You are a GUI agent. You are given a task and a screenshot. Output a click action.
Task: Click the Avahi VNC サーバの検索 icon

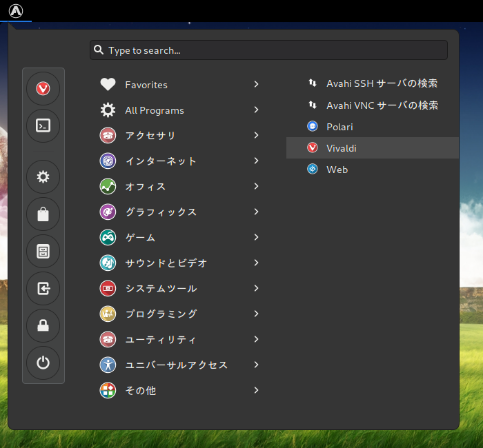point(313,105)
